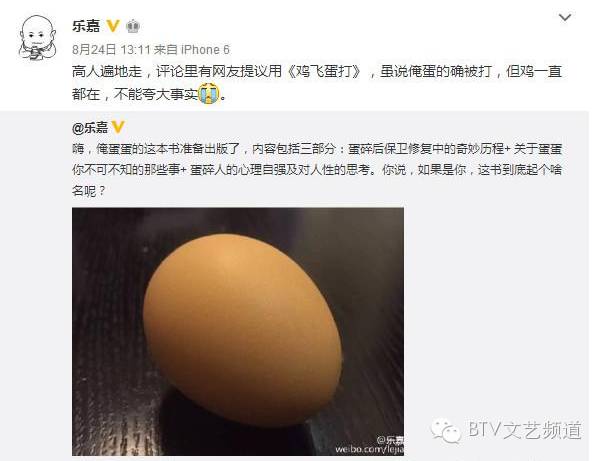Open the post timestamp 8月24日 13:11

pyautogui.click(x=111, y=50)
